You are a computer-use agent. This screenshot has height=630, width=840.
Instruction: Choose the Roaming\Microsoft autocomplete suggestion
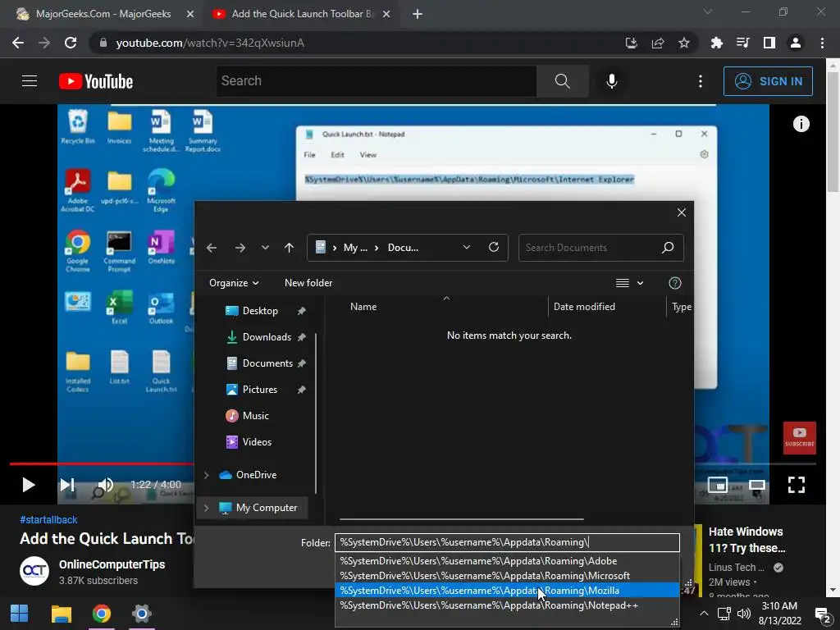[x=507, y=575]
